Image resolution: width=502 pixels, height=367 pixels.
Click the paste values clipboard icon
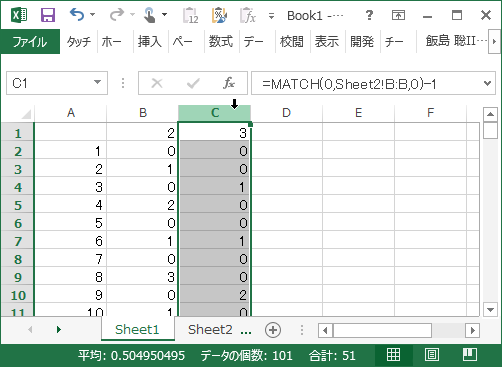[191, 15]
